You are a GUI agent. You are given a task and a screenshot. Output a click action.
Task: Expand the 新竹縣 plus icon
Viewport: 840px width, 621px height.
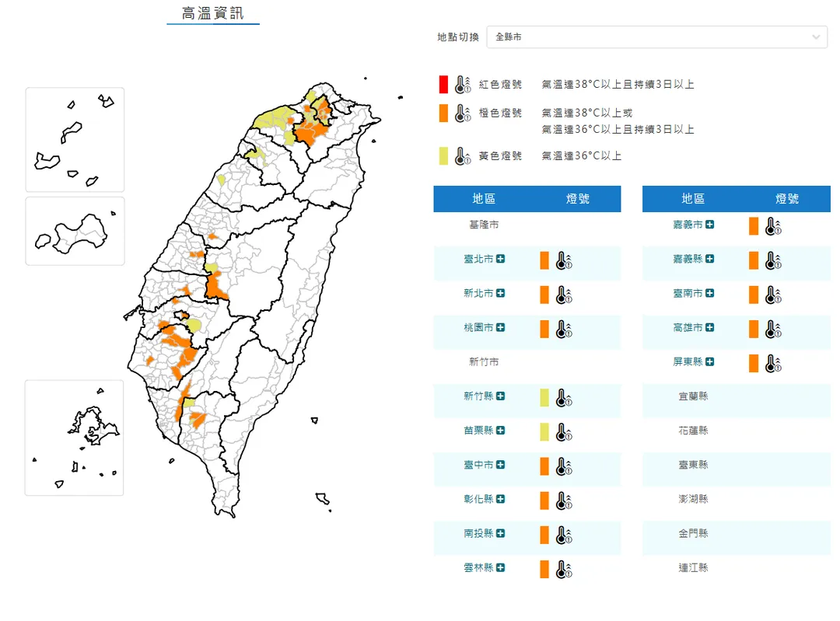500,396
